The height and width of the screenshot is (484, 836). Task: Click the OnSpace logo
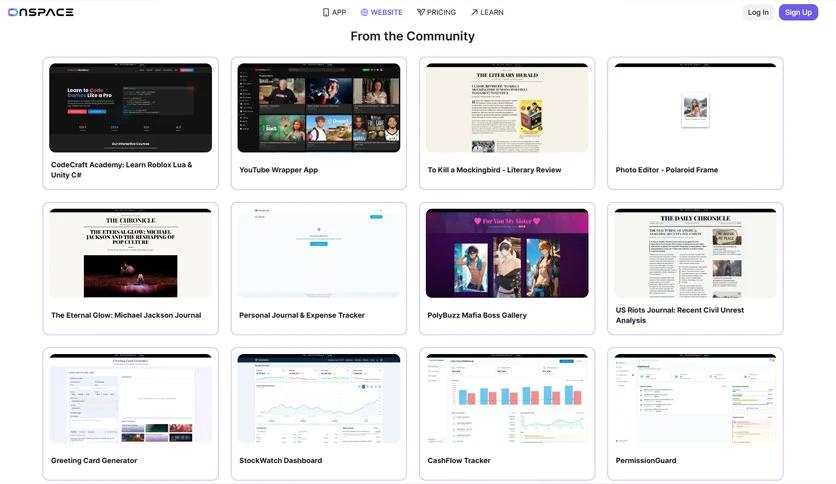[x=40, y=12]
